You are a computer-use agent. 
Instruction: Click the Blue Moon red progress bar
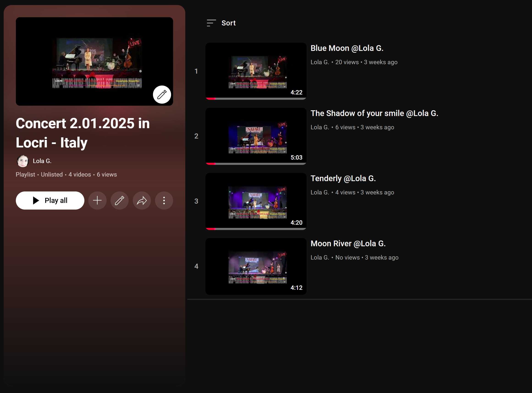point(211,99)
